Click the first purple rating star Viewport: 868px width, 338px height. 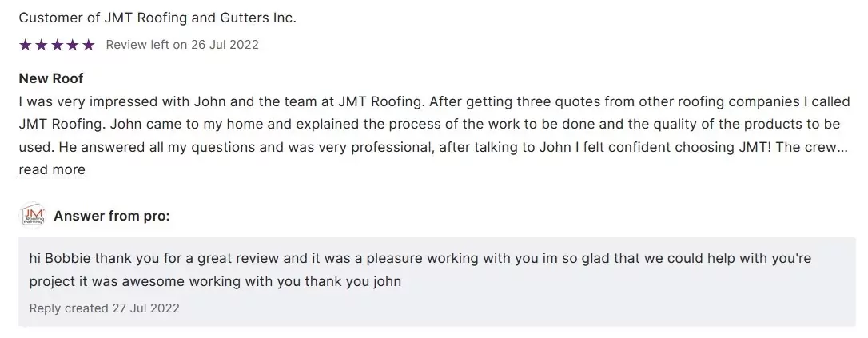click(25, 45)
